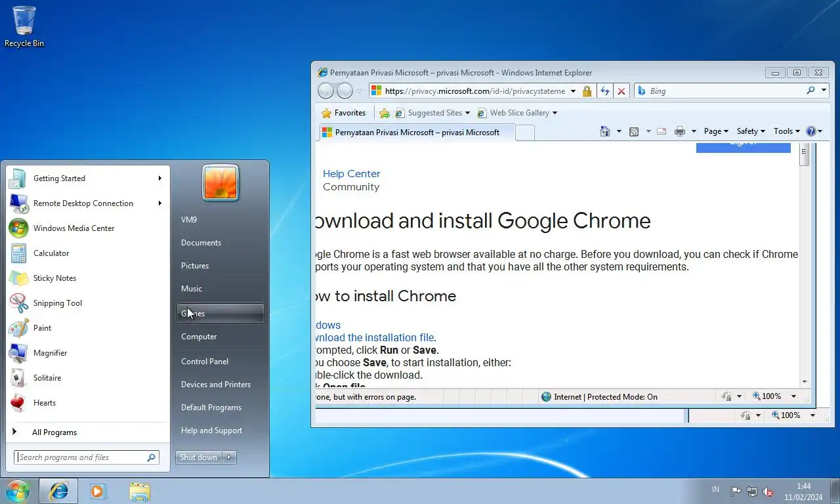
Task: Click the Bing search magnifier button
Action: pyautogui.click(x=810, y=91)
